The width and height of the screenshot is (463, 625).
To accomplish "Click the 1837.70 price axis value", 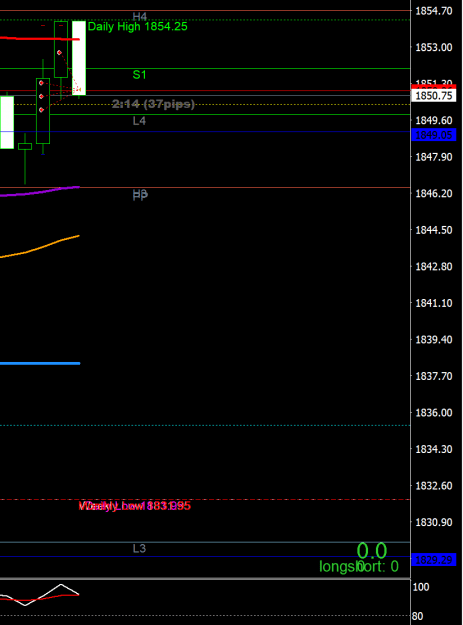I will point(434,376).
